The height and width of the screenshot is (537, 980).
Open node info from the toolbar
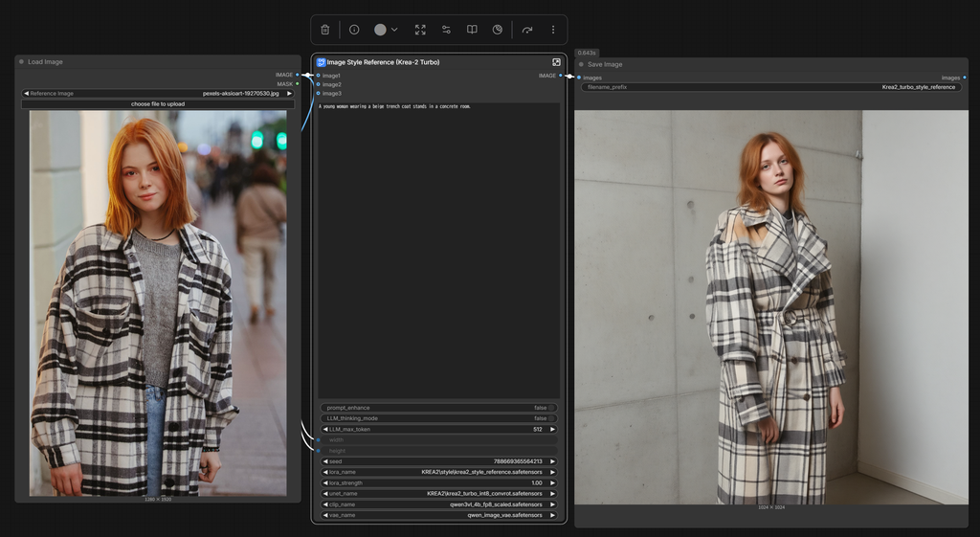point(354,30)
